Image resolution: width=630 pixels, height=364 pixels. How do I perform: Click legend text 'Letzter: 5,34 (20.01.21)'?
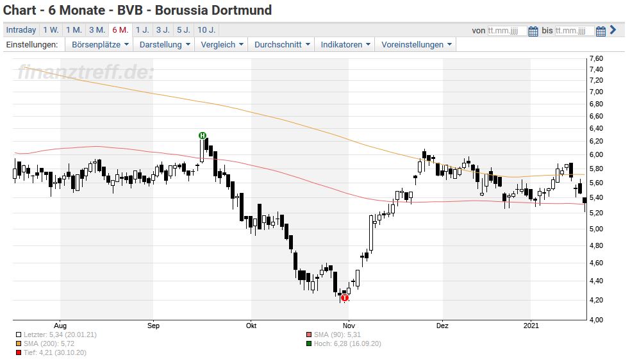tap(60, 335)
